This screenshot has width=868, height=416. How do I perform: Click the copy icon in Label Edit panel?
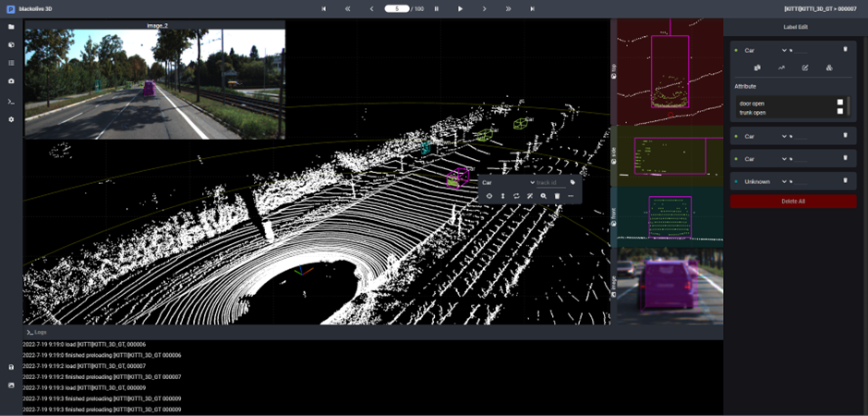[757, 67]
